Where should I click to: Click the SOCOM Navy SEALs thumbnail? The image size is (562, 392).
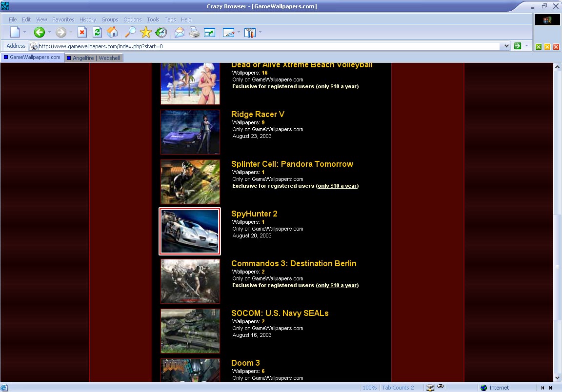[190, 331]
